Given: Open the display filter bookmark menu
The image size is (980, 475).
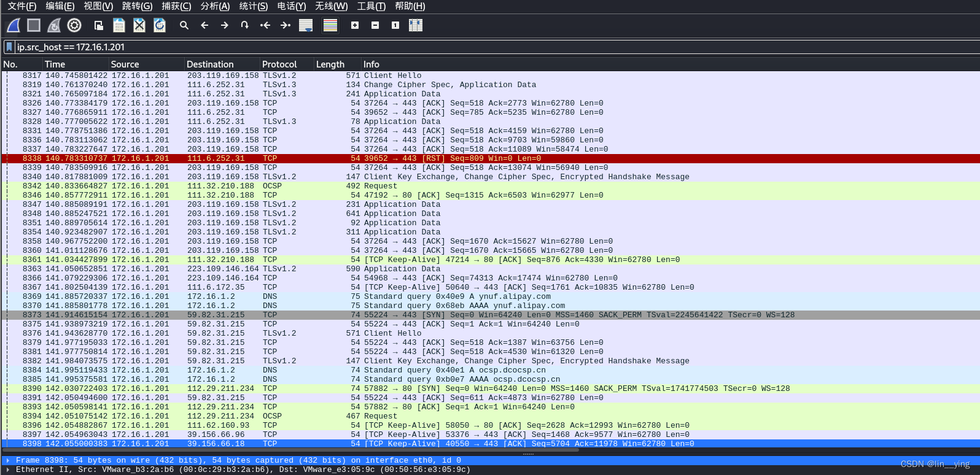Looking at the screenshot, I should pyautogui.click(x=9, y=47).
